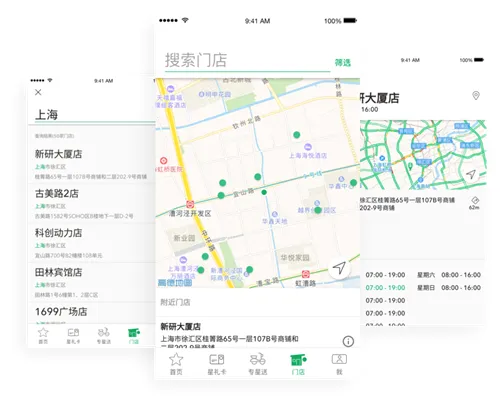Select the 门店 store tab in center phone
This screenshot has width=500, height=405.
pyautogui.click(x=298, y=364)
